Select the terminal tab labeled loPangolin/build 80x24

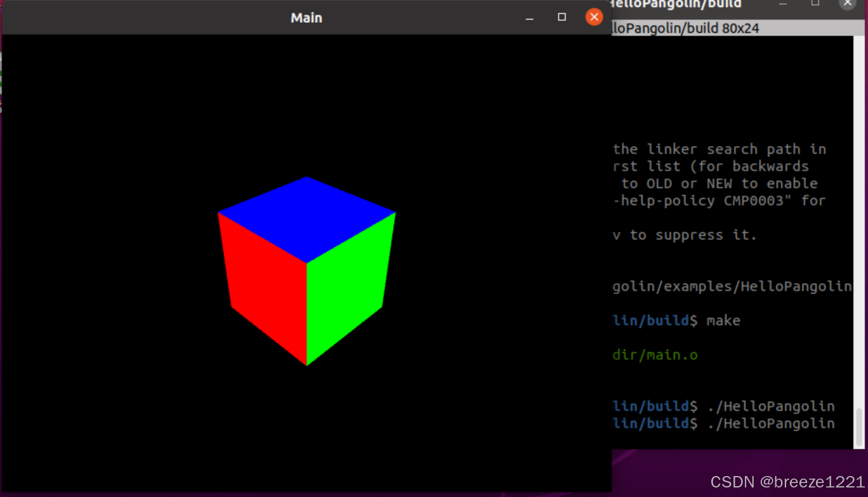[686, 27]
